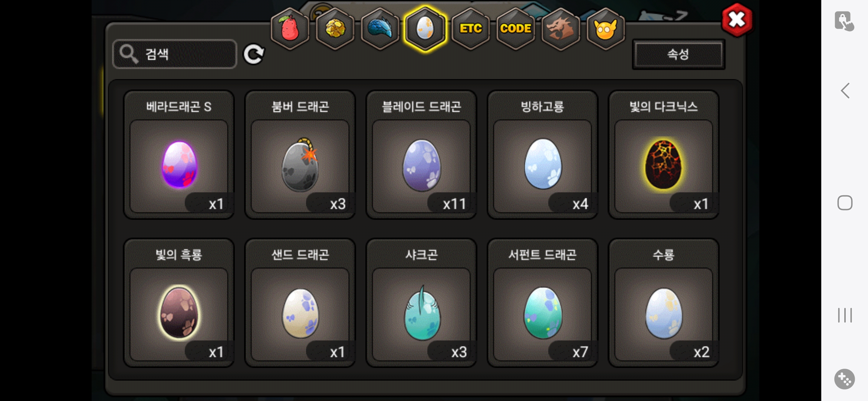Open the red fruit food tab
The image size is (868, 401).
point(290,29)
